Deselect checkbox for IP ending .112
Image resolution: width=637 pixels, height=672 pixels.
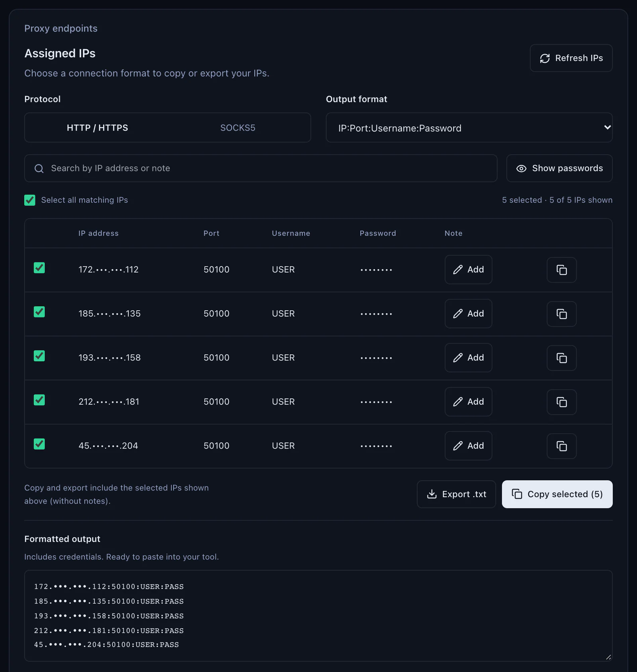point(39,268)
